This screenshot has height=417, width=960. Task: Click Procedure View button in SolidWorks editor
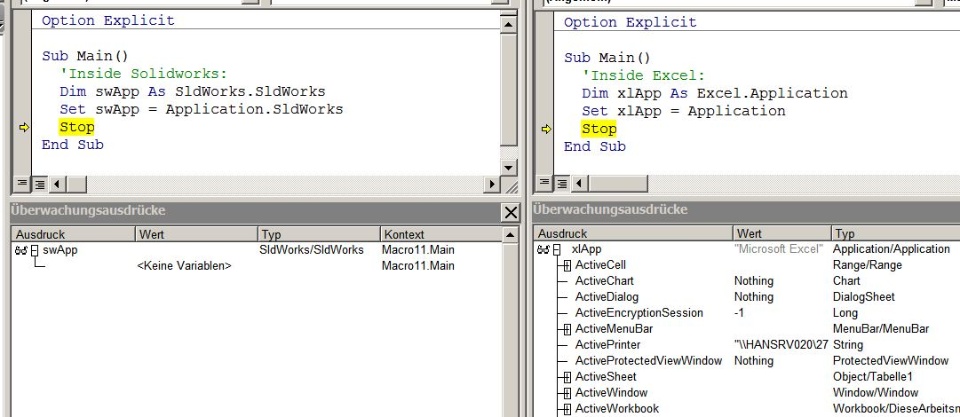[x=22, y=183]
